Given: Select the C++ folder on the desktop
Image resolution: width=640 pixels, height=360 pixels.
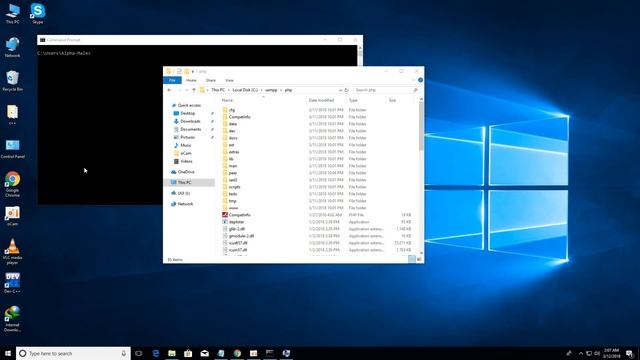Looking at the screenshot, I should point(12,115).
